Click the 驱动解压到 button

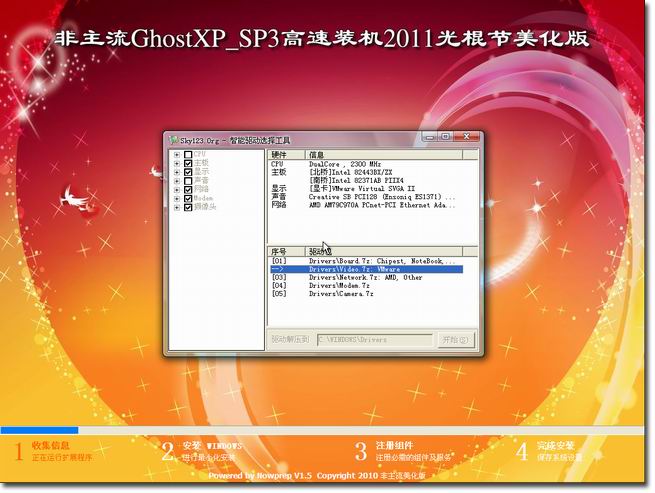point(290,339)
